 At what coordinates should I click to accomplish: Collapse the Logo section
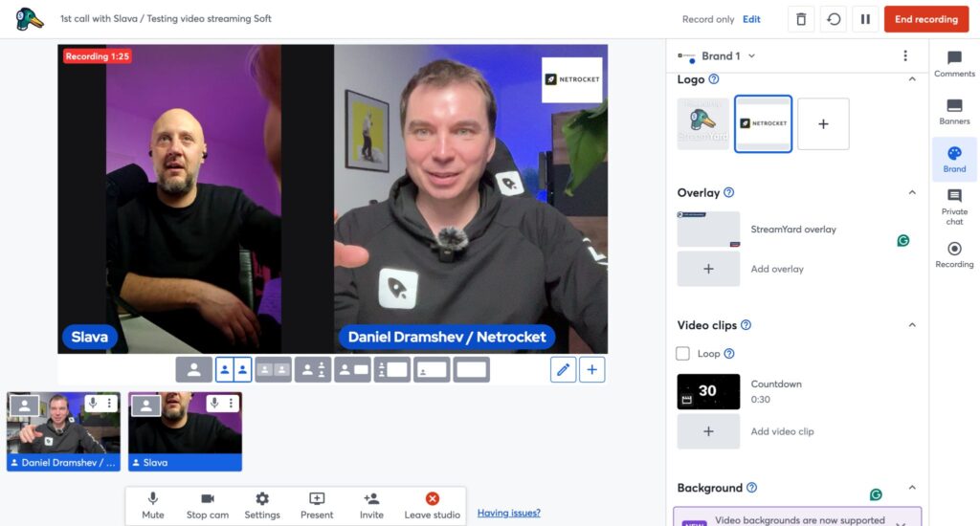coord(912,79)
